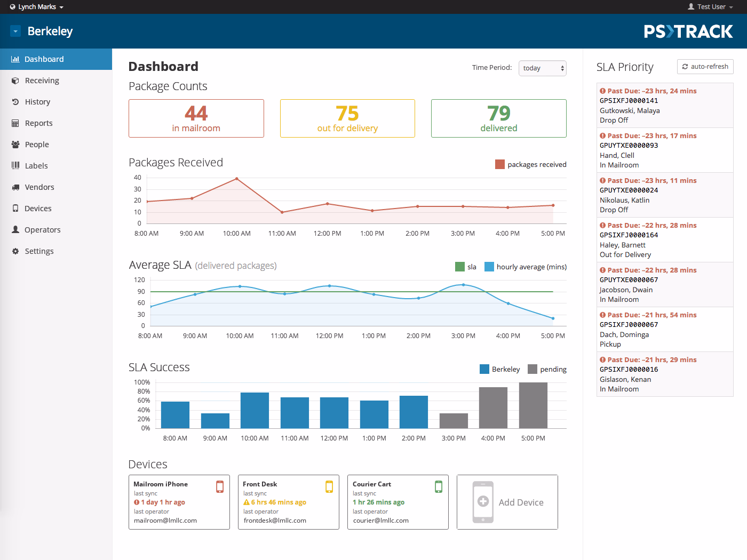
Task: Toggle packages received legend series
Action: click(531, 164)
